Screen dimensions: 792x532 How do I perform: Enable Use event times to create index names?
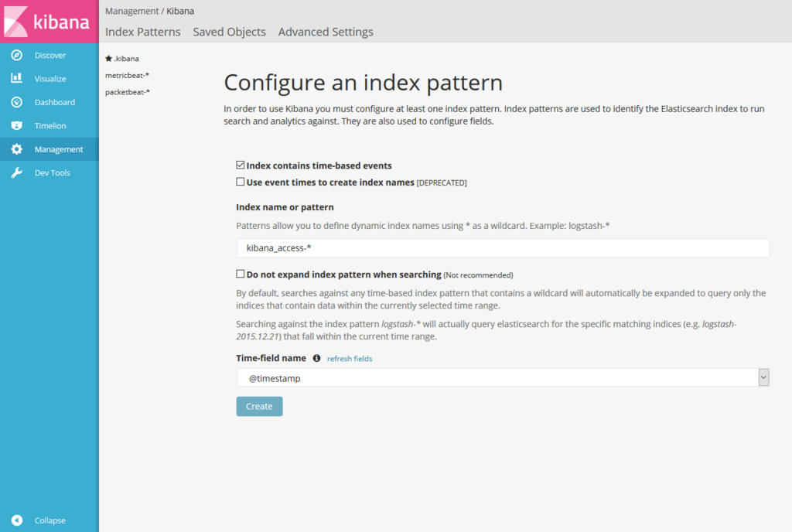tap(241, 182)
